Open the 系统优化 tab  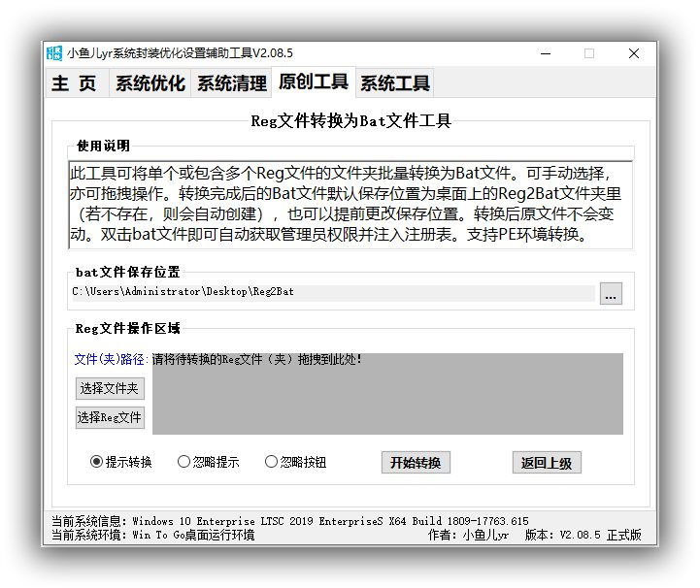[x=150, y=83]
